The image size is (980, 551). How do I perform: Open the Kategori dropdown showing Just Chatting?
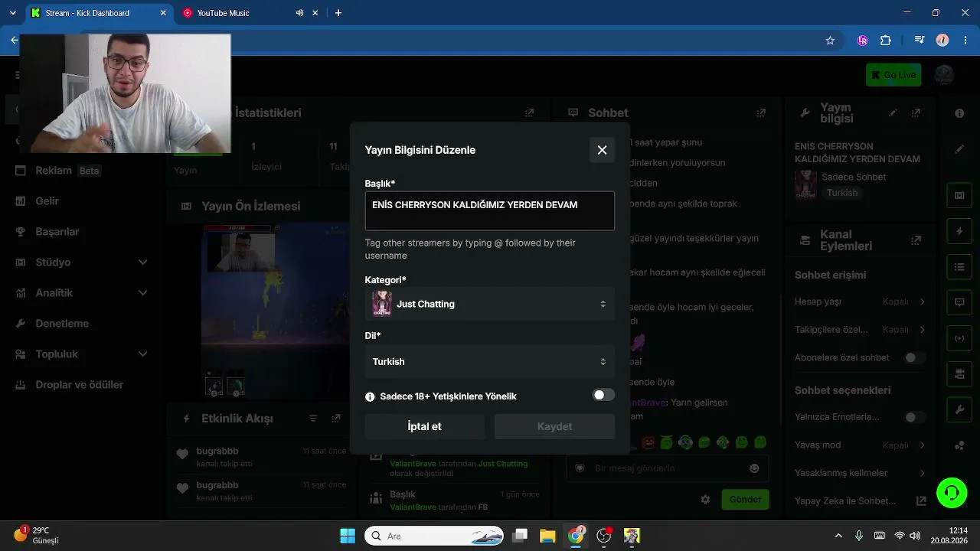pyautogui.click(x=489, y=304)
